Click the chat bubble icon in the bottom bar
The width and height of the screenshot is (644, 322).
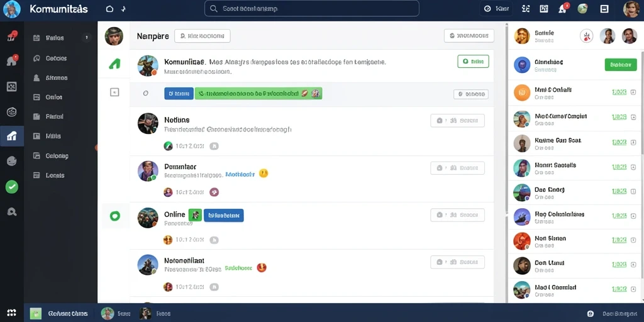591,313
